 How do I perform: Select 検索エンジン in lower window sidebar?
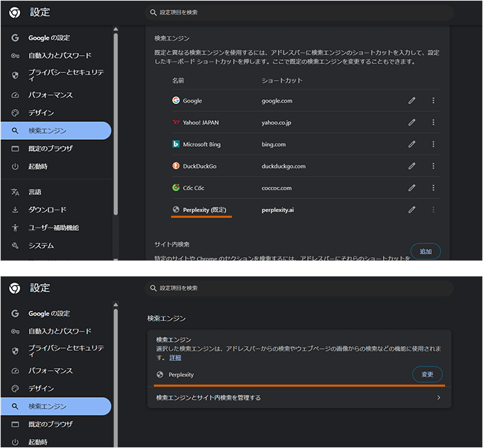click(56, 407)
